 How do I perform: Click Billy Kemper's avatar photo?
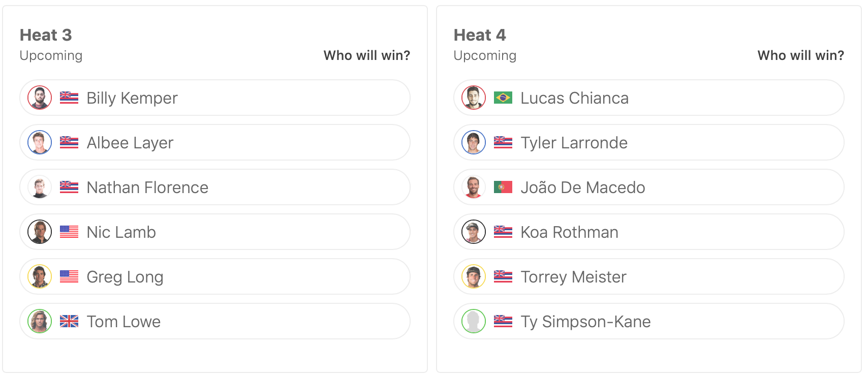click(40, 98)
